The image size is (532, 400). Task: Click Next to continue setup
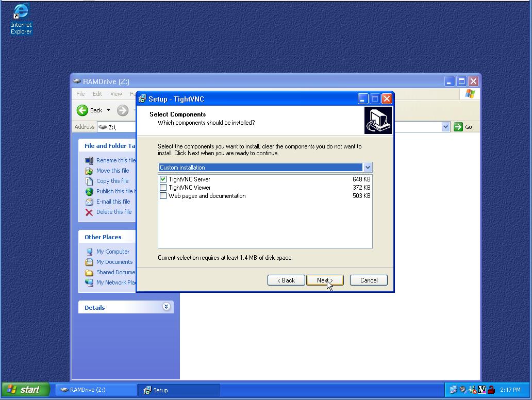coord(325,280)
